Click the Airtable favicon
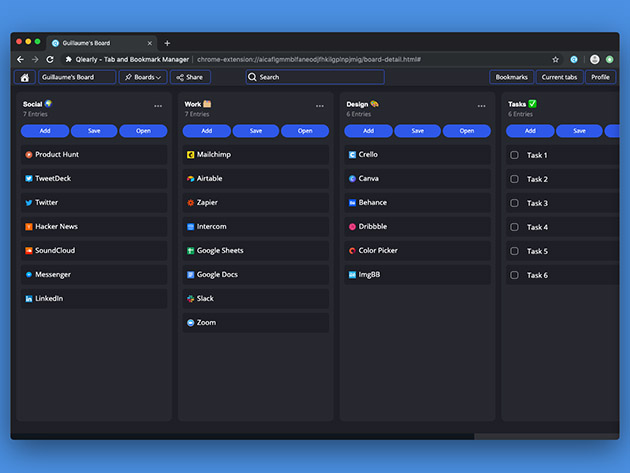The width and height of the screenshot is (630, 473). coord(190,178)
